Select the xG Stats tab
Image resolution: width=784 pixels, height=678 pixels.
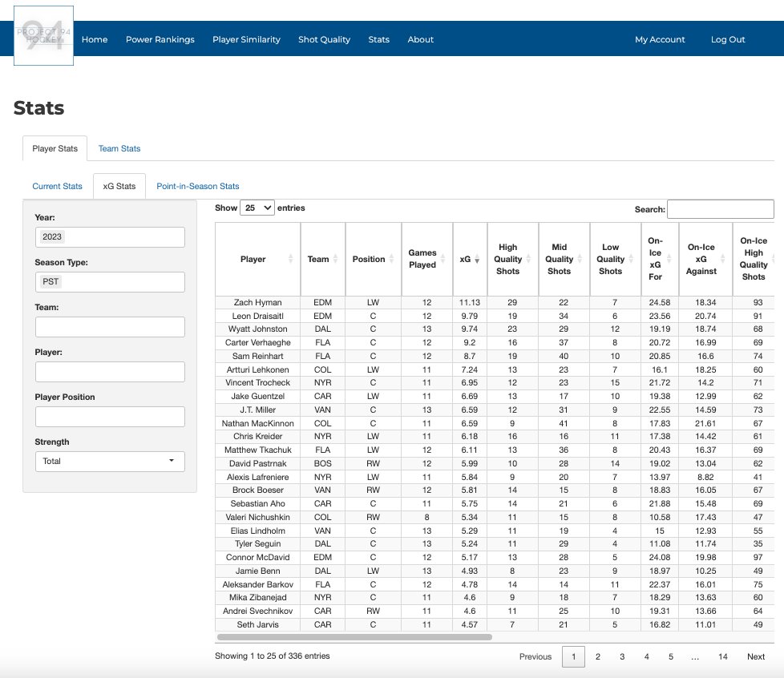(119, 186)
